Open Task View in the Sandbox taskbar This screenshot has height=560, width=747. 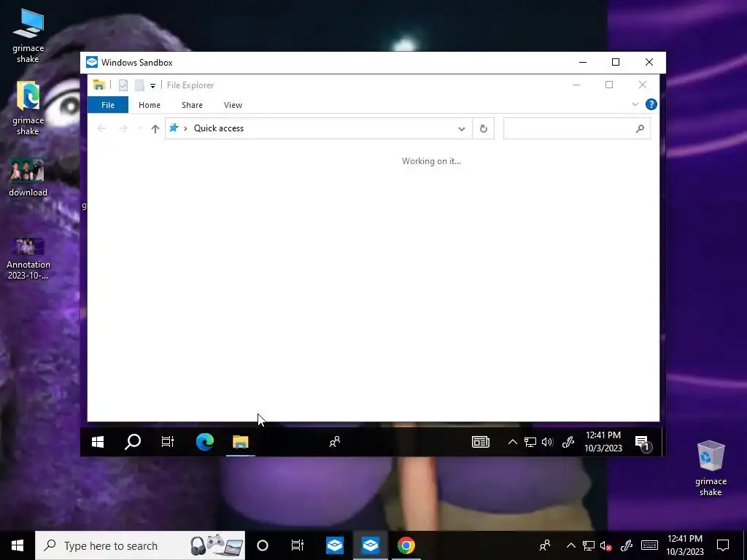(x=167, y=442)
